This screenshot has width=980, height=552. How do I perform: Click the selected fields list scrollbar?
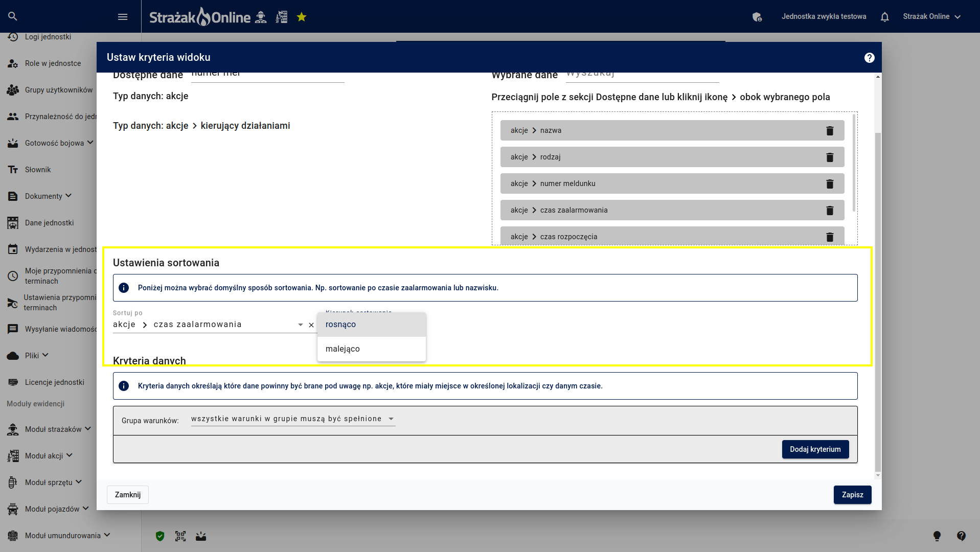pos(854,163)
